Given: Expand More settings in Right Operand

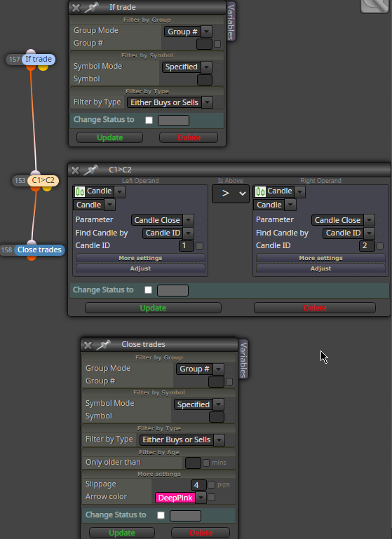Looking at the screenshot, I should coord(320,258).
